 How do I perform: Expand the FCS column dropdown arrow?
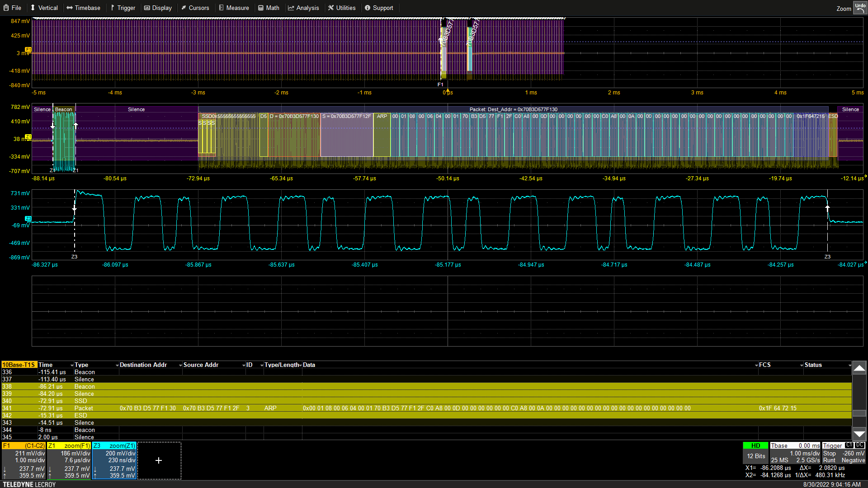802,365
